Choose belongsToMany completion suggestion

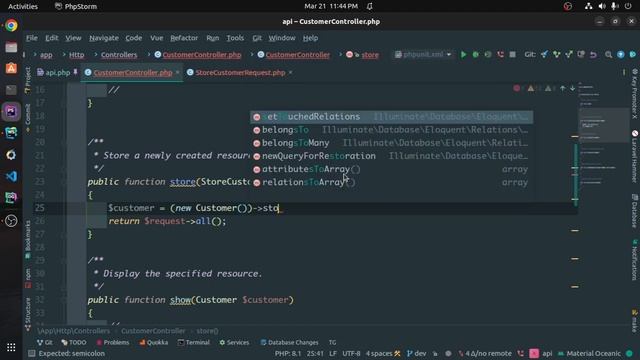click(x=391, y=143)
